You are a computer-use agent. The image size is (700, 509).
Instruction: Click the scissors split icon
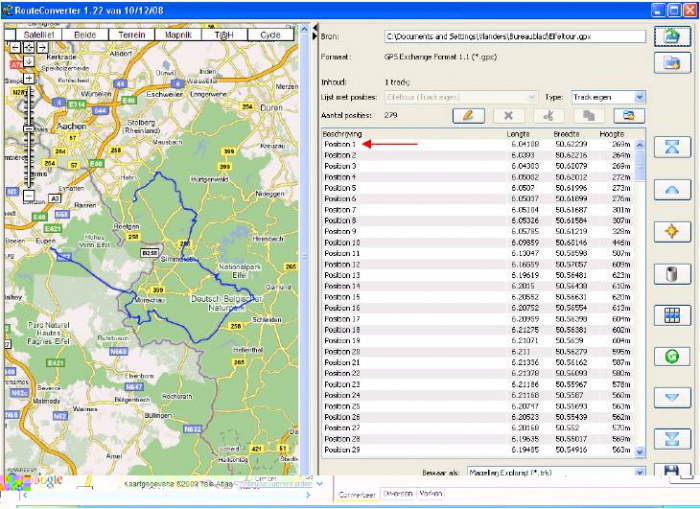tap(549, 116)
